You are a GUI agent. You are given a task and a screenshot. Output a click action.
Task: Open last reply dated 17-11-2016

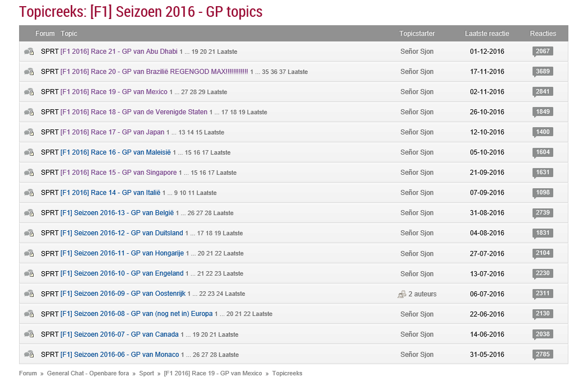[x=487, y=72]
